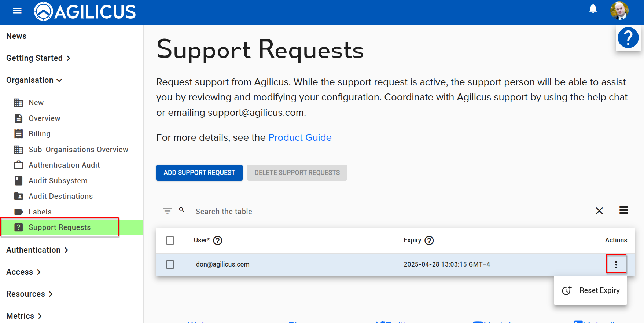This screenshot has height=323, width=644.
Task: Expand the Getting Started section
Action: pyautogui.click(x=38, y=58)
